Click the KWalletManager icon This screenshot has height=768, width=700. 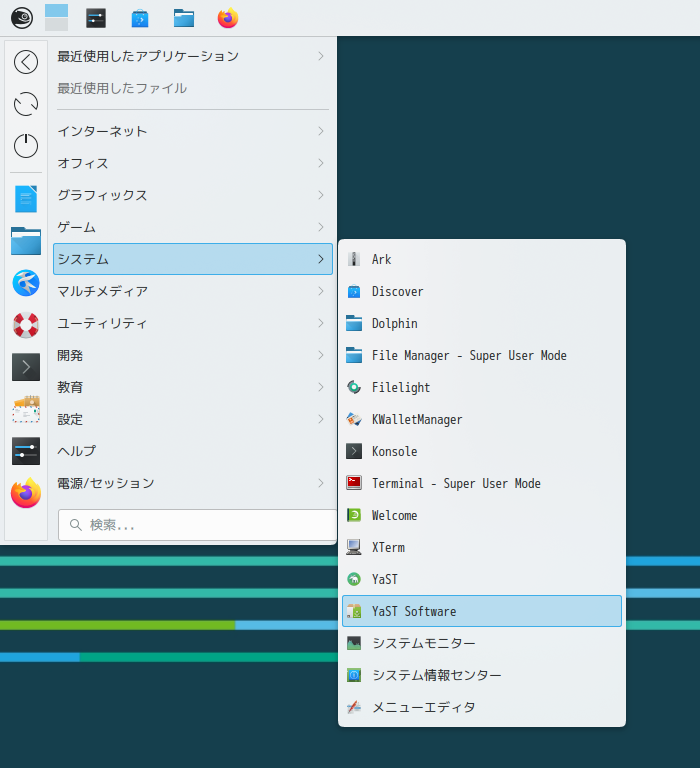pos(354,419)
